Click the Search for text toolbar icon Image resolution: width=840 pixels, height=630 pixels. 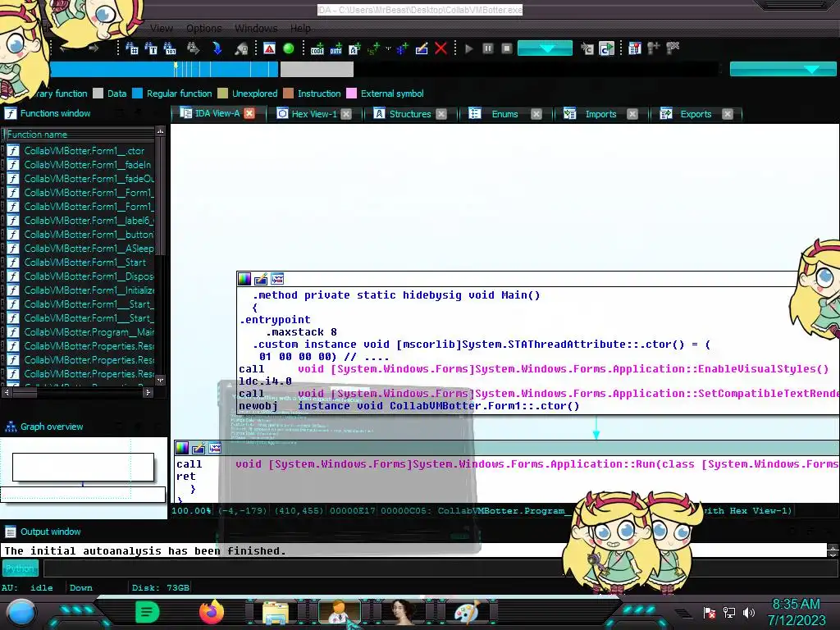[x=151, y=48]
